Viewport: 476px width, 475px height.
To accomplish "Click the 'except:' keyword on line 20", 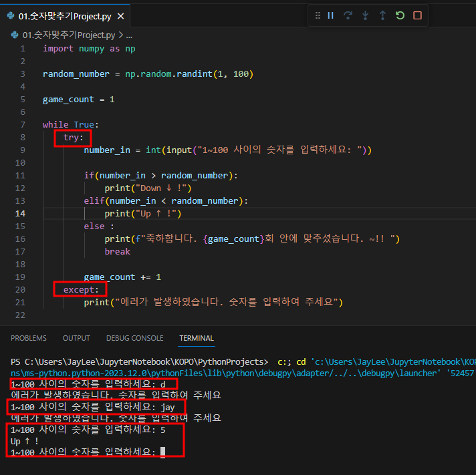I will (x=81, y=290).
